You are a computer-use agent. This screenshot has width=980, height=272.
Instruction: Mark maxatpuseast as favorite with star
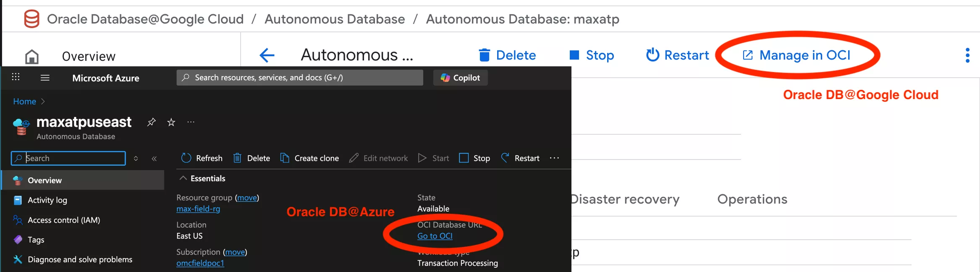[171, 122]
